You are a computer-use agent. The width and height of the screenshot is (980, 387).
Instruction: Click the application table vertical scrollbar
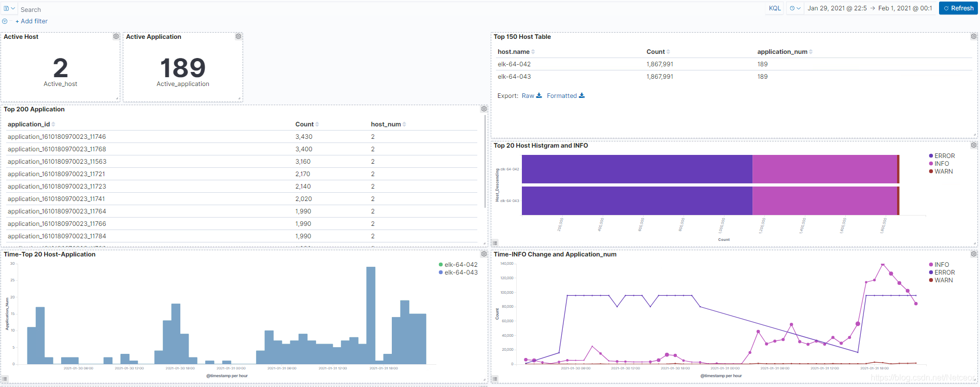click(x=485, y=162)
